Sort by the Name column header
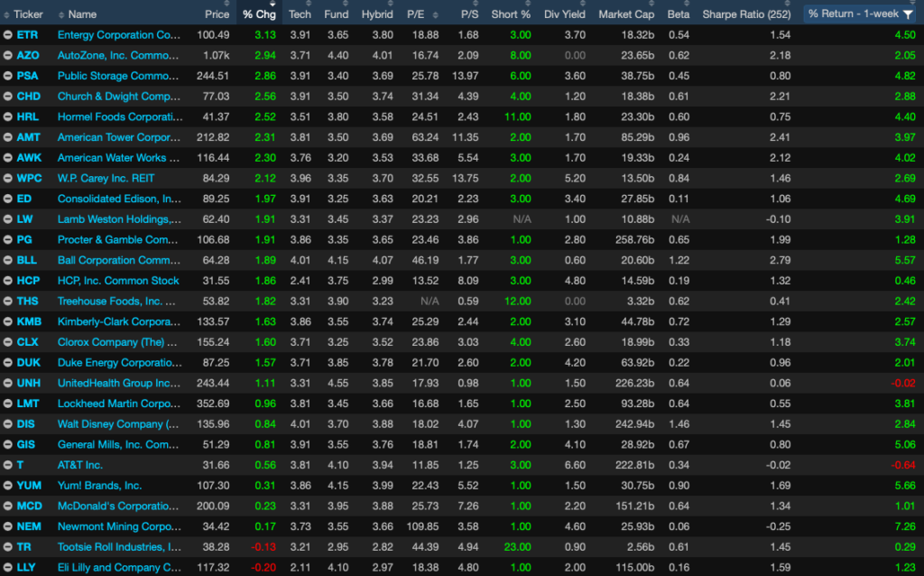924x576 pixels. coord(82,14)
